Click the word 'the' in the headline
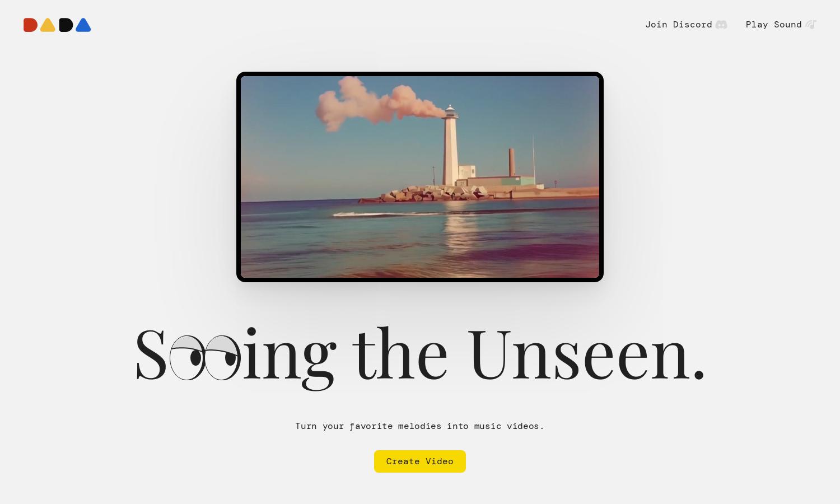This screenshot has height=504, width=840. point(400,353)
